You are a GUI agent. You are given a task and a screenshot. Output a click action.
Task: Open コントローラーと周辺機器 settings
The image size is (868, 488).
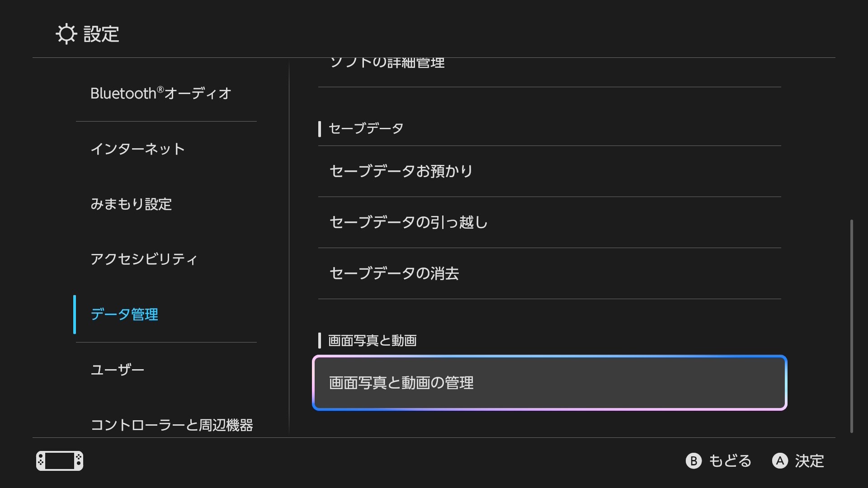pyautogui.click(x=173, y=425)
